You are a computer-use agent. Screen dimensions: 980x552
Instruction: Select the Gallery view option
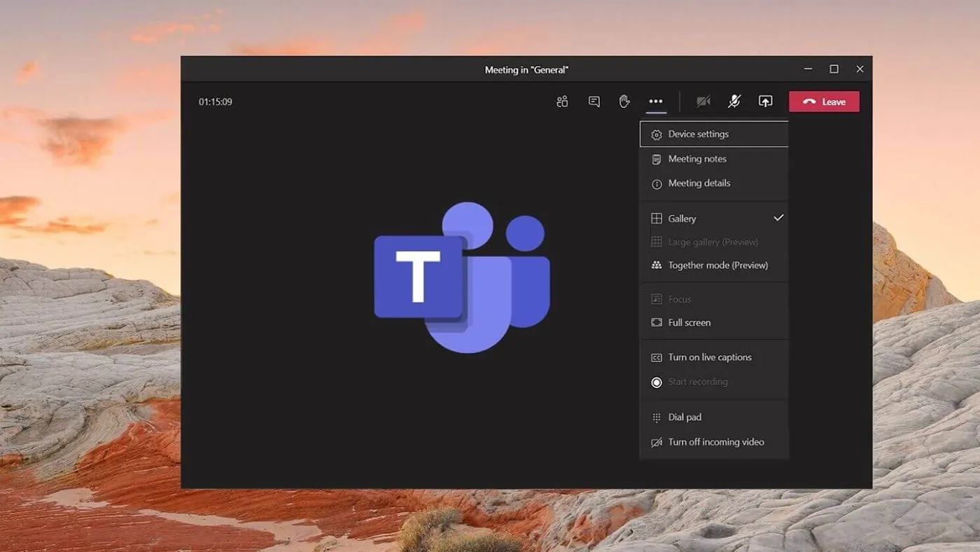[682, 218]
